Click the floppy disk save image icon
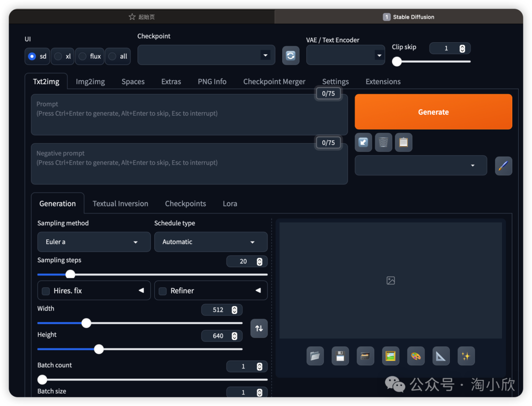 (x=340, y=356)
